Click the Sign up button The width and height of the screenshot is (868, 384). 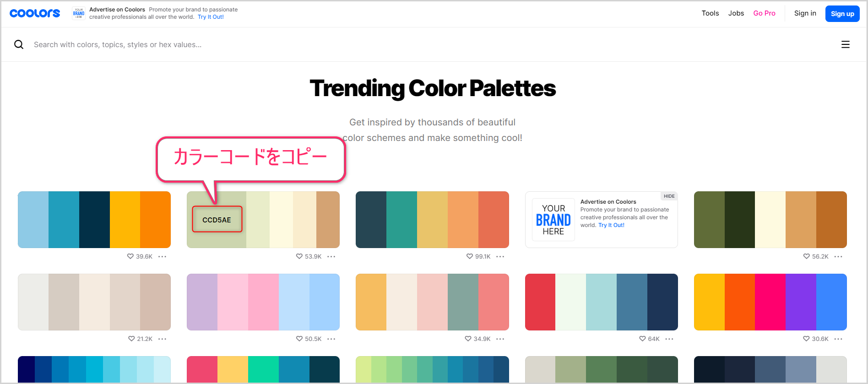(842, 14)
